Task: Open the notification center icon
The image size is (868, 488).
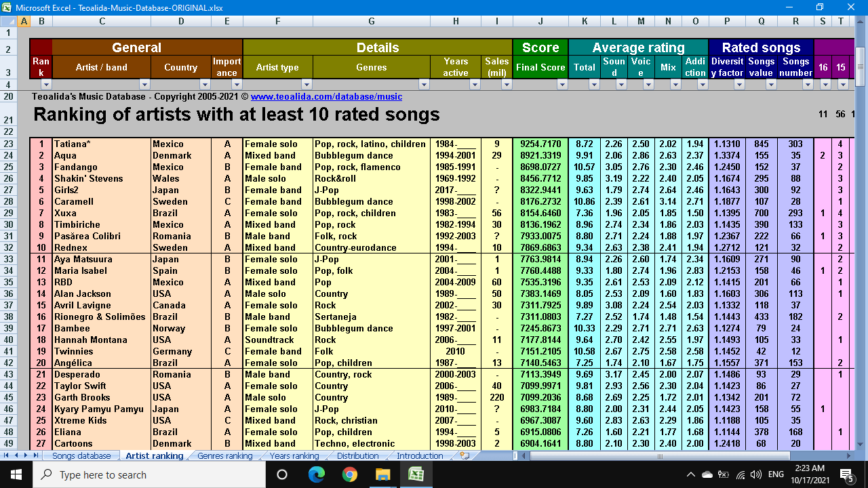Action: click(846, 474)
